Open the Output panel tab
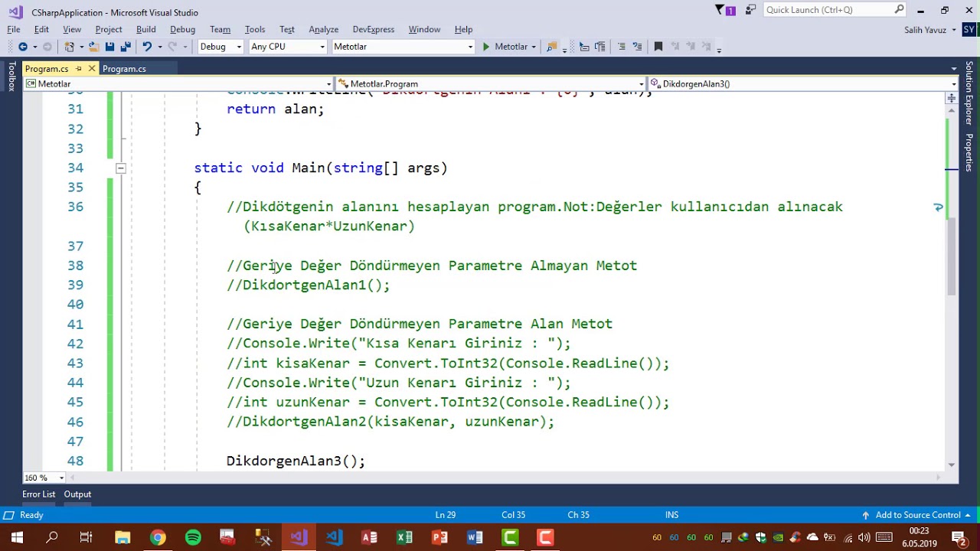 [77, 494]
